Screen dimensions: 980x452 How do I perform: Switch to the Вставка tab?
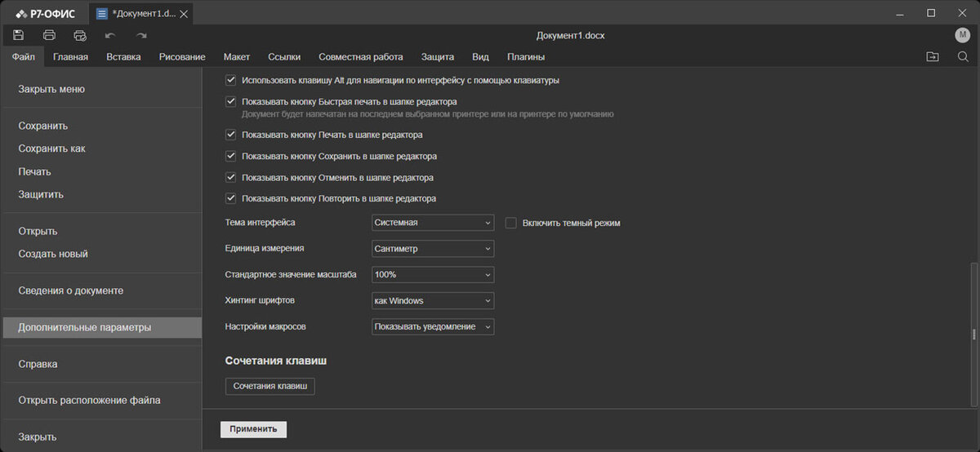(123, 57)
